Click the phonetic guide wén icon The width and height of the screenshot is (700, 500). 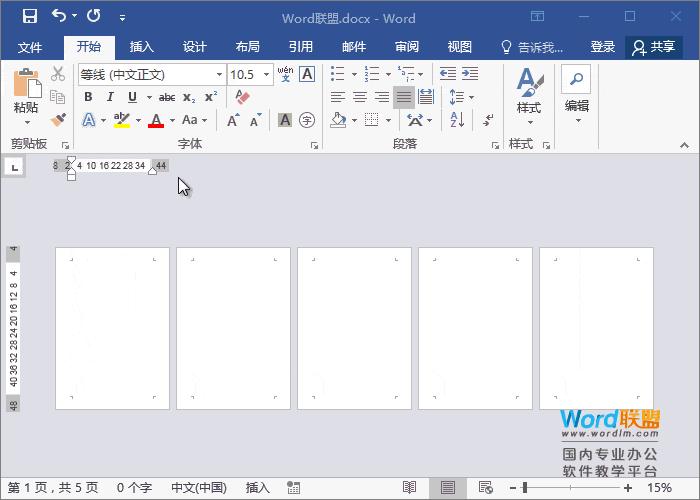click(285, 74)
